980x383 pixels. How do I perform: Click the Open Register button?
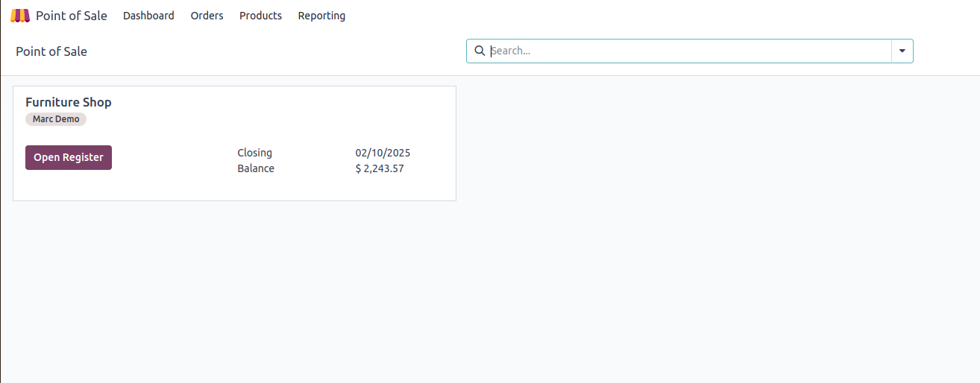click(x=69, y=157)
